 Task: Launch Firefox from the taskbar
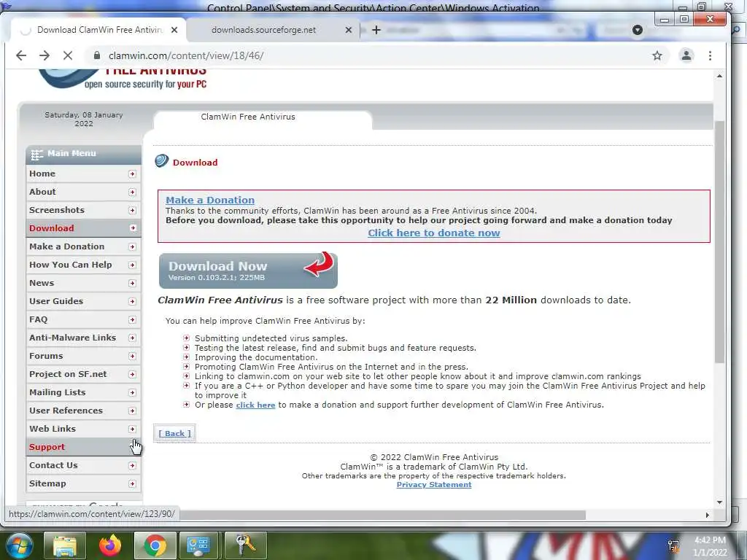110,545
